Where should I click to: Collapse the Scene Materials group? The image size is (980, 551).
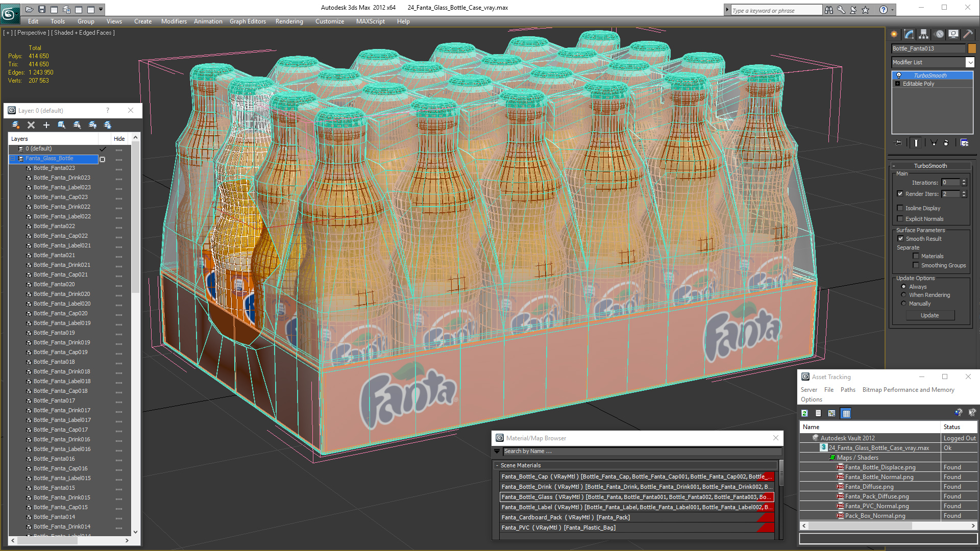(x=497, y=465)
